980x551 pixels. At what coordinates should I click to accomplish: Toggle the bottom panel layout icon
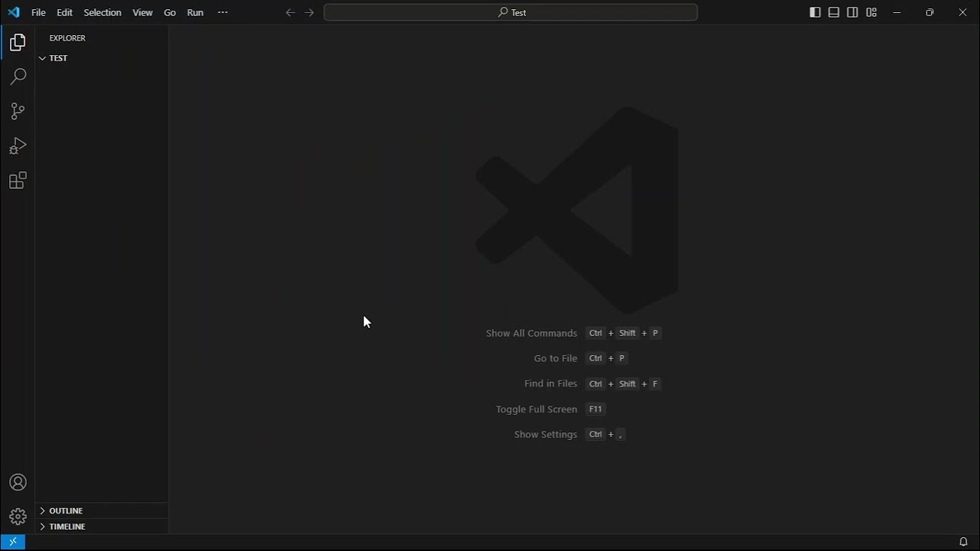(x=834, y=12)
